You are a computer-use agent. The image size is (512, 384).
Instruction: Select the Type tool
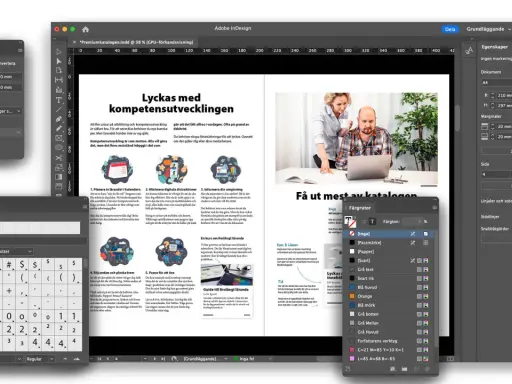click(59, 100)
